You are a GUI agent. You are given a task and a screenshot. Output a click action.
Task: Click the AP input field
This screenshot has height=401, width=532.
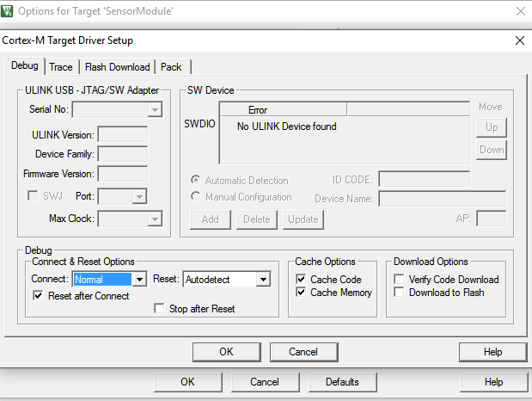pyautogui.click(x=492, y=219)
